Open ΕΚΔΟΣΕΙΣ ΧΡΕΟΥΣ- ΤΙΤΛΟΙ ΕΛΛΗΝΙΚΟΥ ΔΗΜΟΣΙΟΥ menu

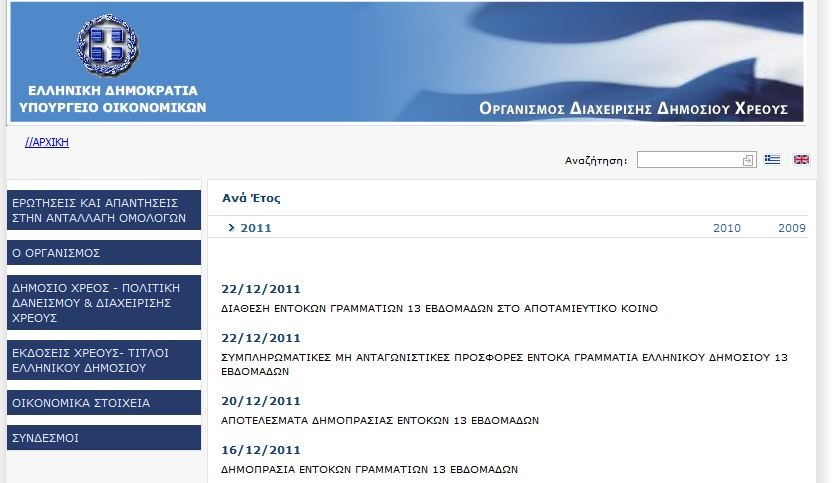pyautogui.click(x=104, y=360)
